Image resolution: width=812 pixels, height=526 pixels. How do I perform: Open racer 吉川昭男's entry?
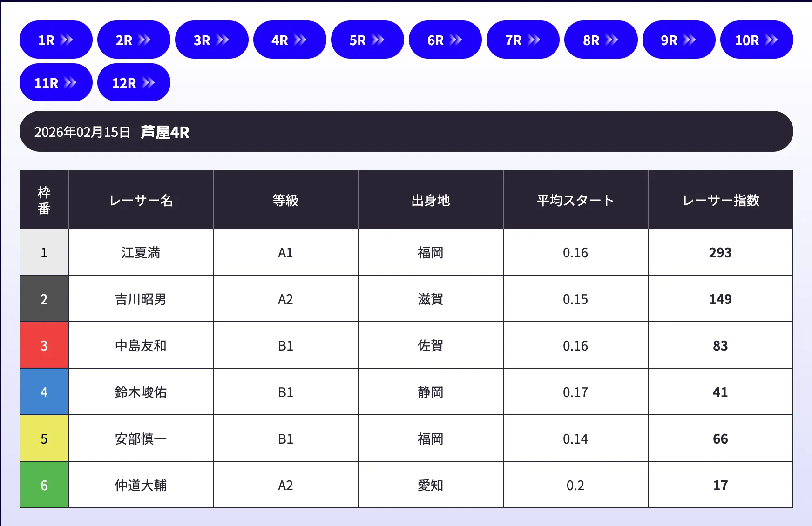tap(141, 299)
